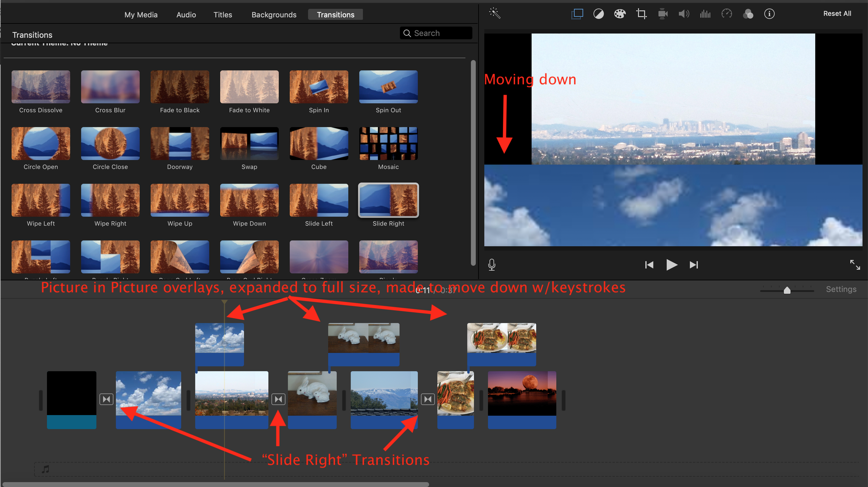Adjust the timeline zoom slider

coord(787,290)
